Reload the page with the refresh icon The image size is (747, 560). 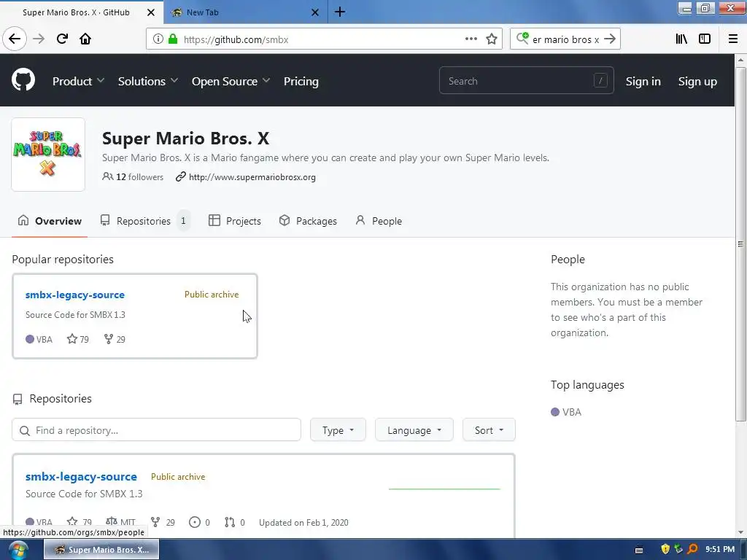coord(62,39)
